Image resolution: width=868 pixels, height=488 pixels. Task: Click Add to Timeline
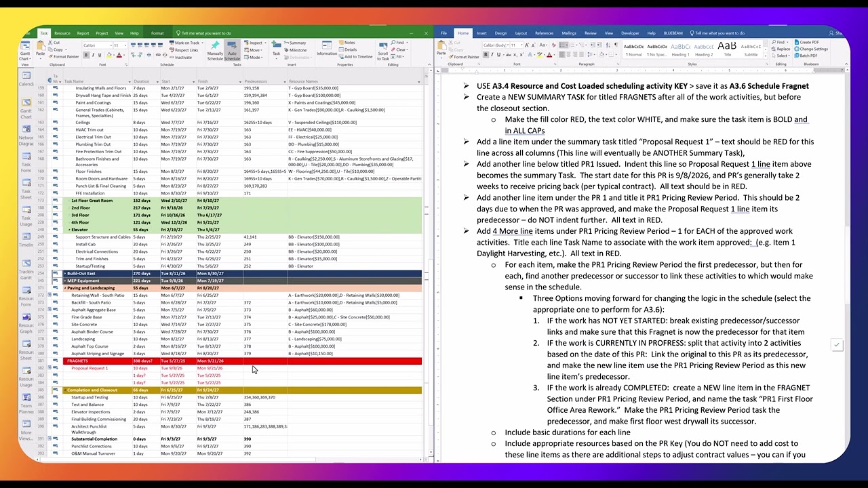[x=355, y=57]
